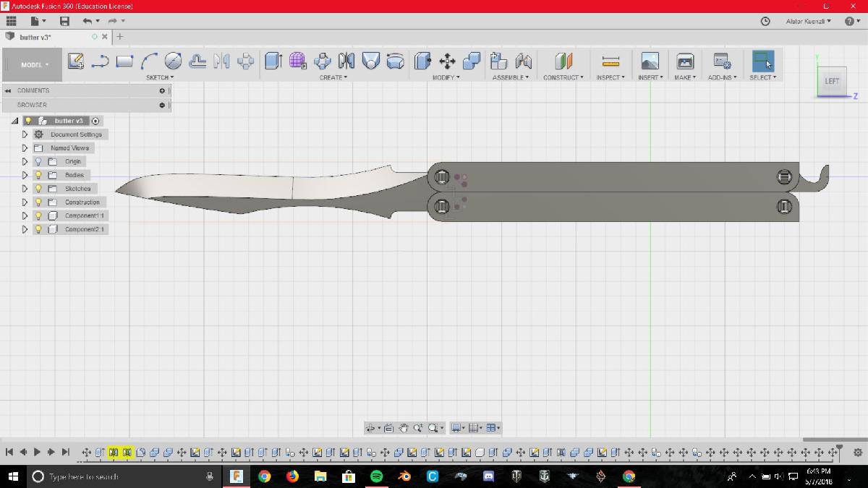Click the Offset Plane icon in the Construct group
868x488 pixels.
(563, 61)
